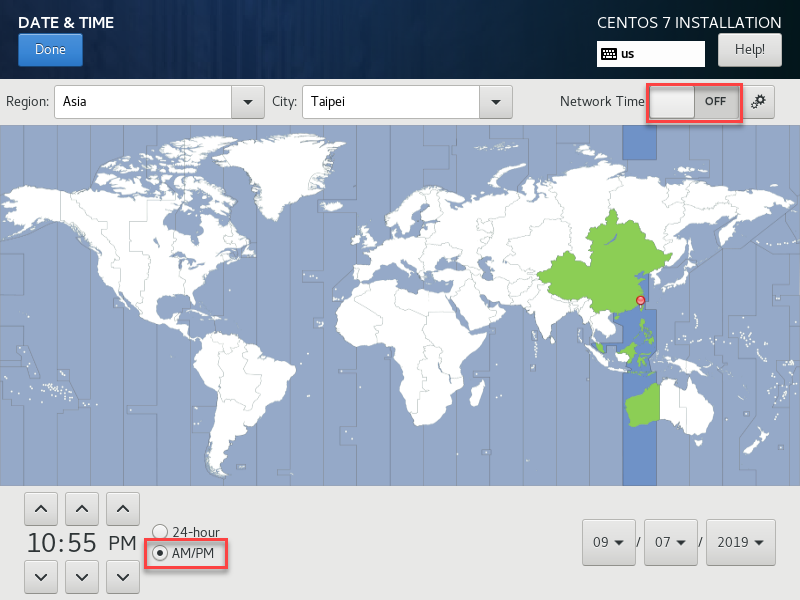Click the red Taipei location pin on map
Viewport: 800px width, 600px height.
[x=640, y=300]
